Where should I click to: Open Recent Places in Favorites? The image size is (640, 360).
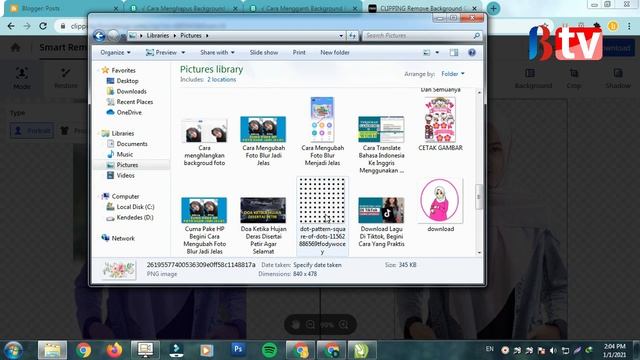134,102
